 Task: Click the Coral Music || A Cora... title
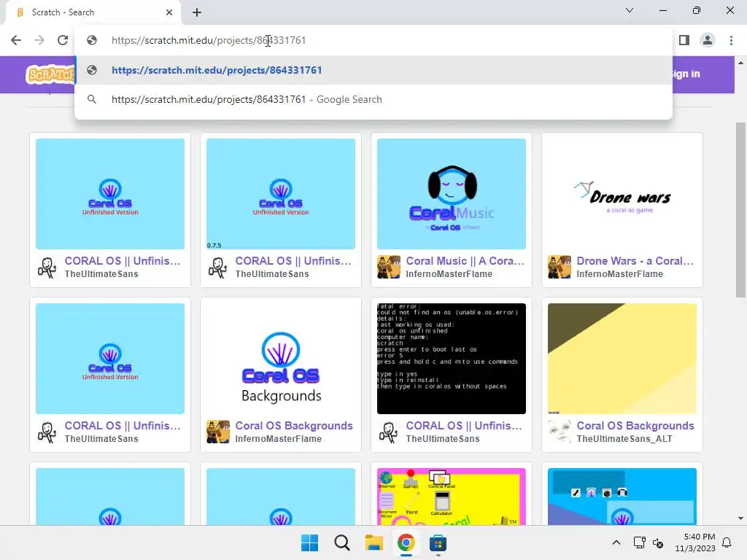[x=465, y=261]
